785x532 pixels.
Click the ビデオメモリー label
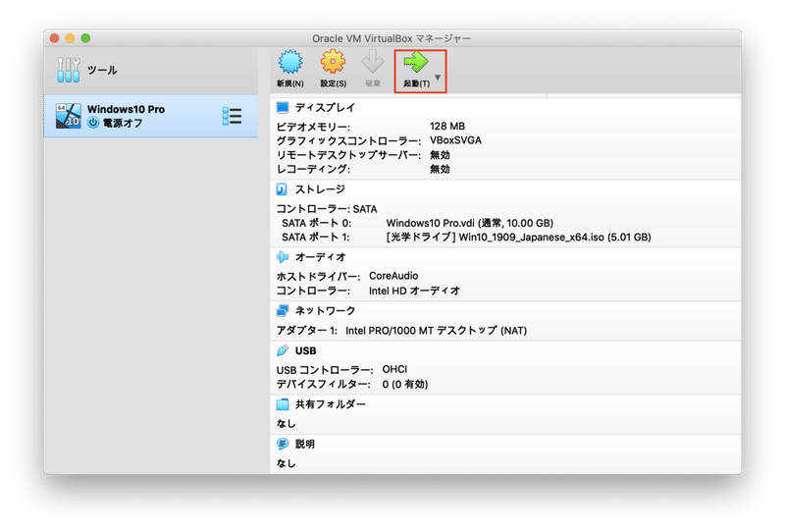(313, 127)
